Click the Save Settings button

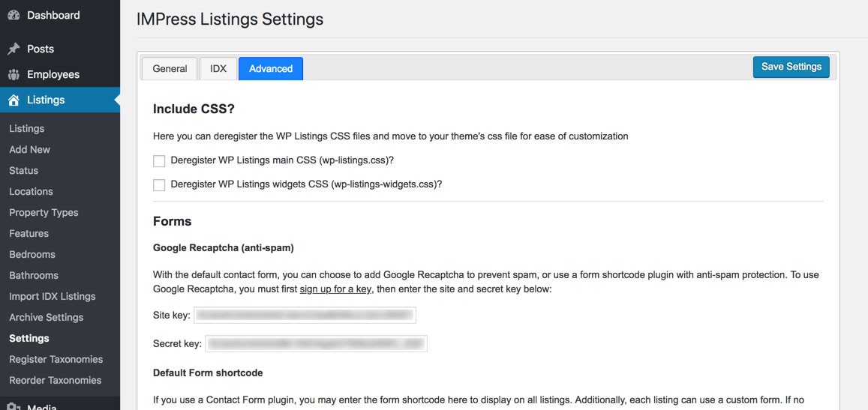tap(791, 67)
